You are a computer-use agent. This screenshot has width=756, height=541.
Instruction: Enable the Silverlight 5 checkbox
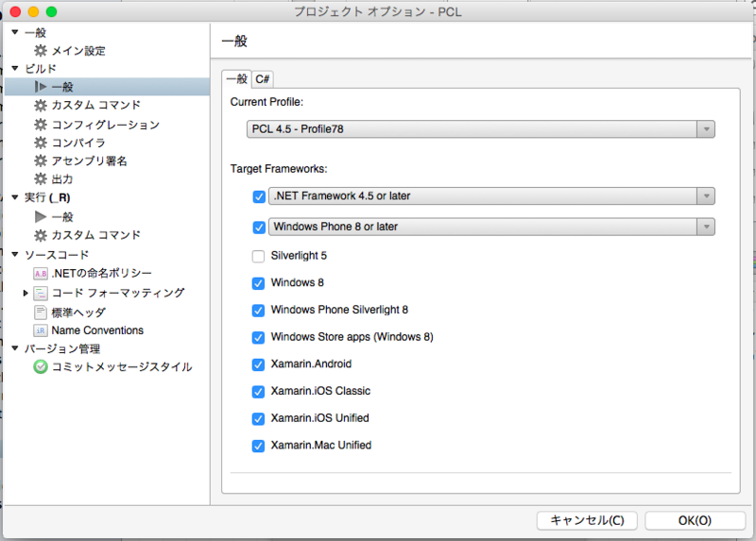point(258,256)
